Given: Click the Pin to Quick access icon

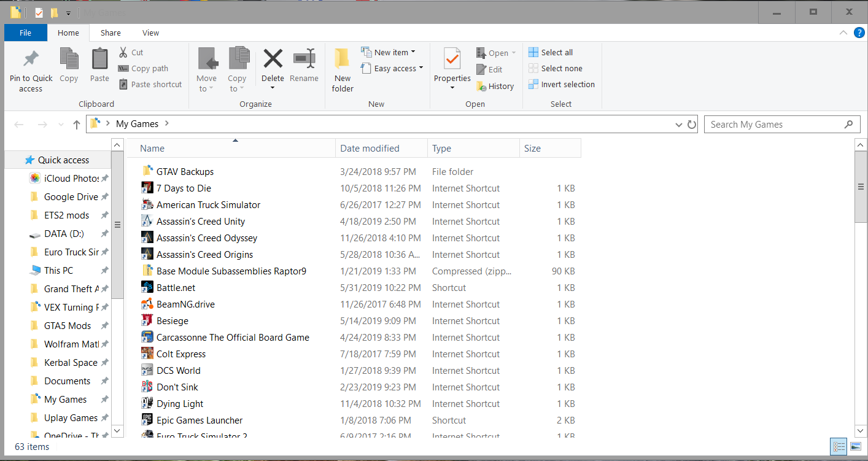Looking at the screenshot, I should [31, 60].
